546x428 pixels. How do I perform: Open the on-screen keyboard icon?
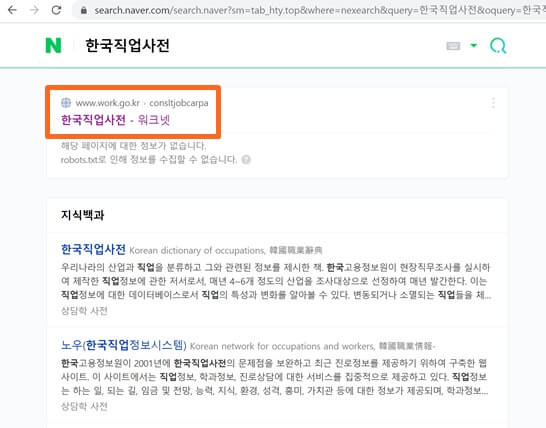pyautogui.click(x=453, y=46)
